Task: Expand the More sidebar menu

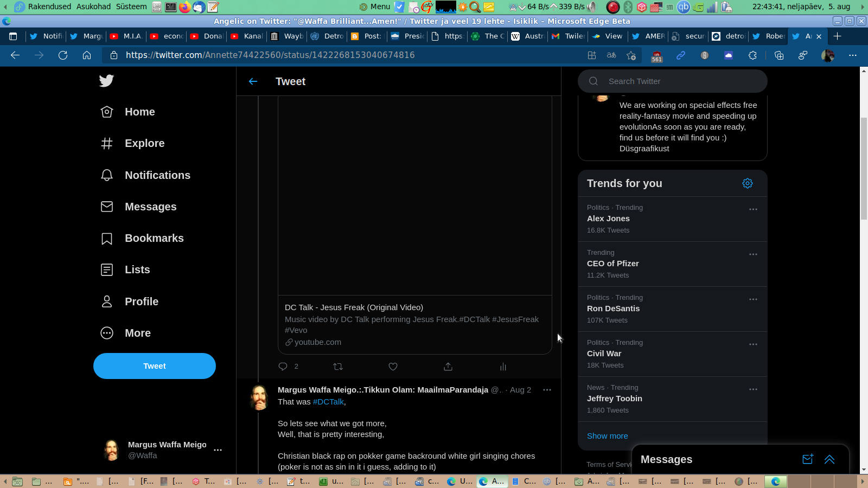Action: click(x=126, y=333)
